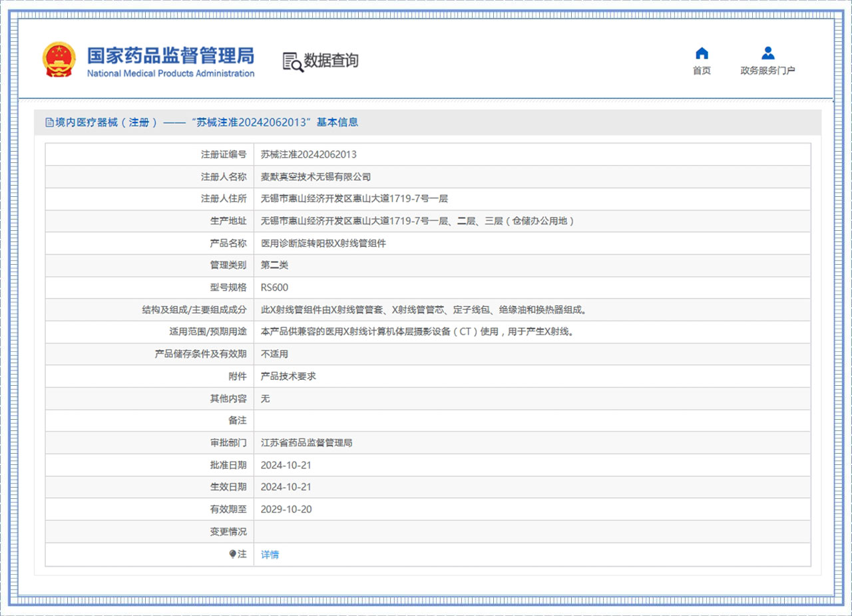
Task: Click the 首页 text label
Action: (702, 71)
